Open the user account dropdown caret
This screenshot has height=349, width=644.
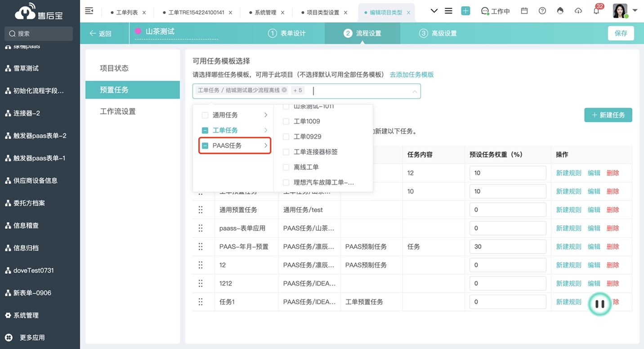635,10
